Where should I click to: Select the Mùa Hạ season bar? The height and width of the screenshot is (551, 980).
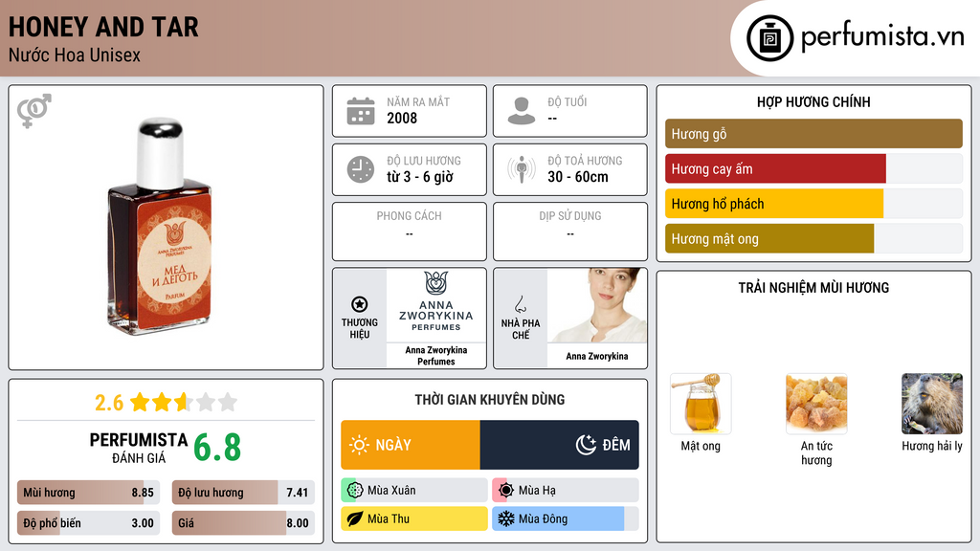click(x=566, y=491)
